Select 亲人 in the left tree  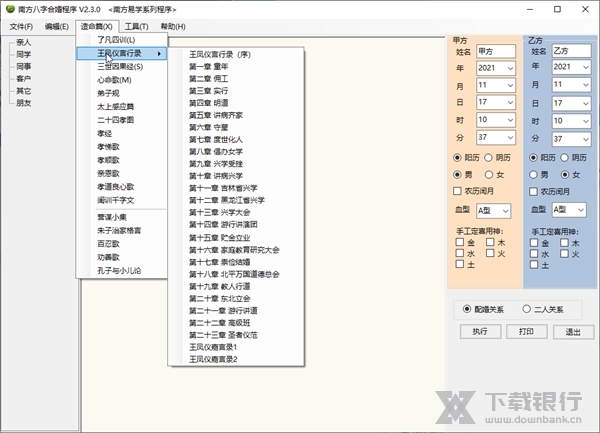23,42
